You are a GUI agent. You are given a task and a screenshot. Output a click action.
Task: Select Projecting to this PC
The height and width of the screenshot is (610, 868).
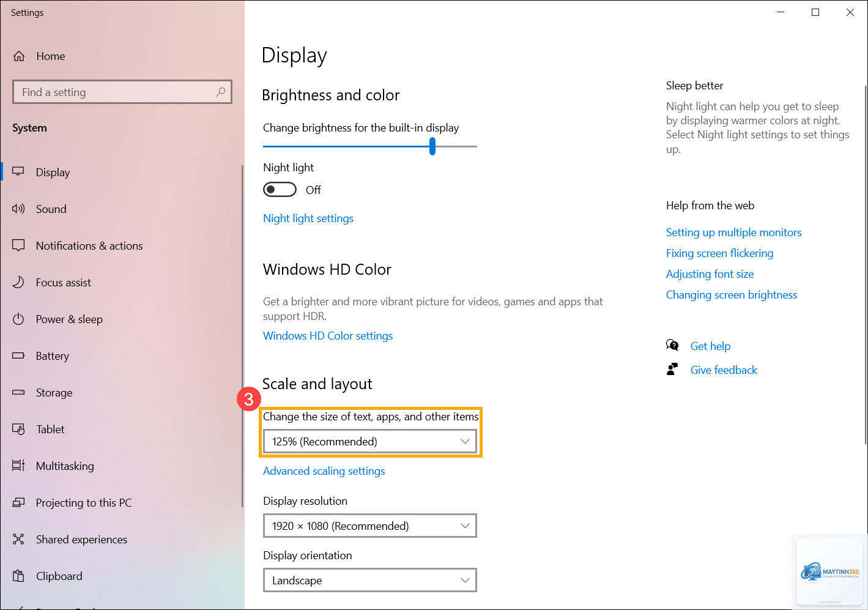84,502
